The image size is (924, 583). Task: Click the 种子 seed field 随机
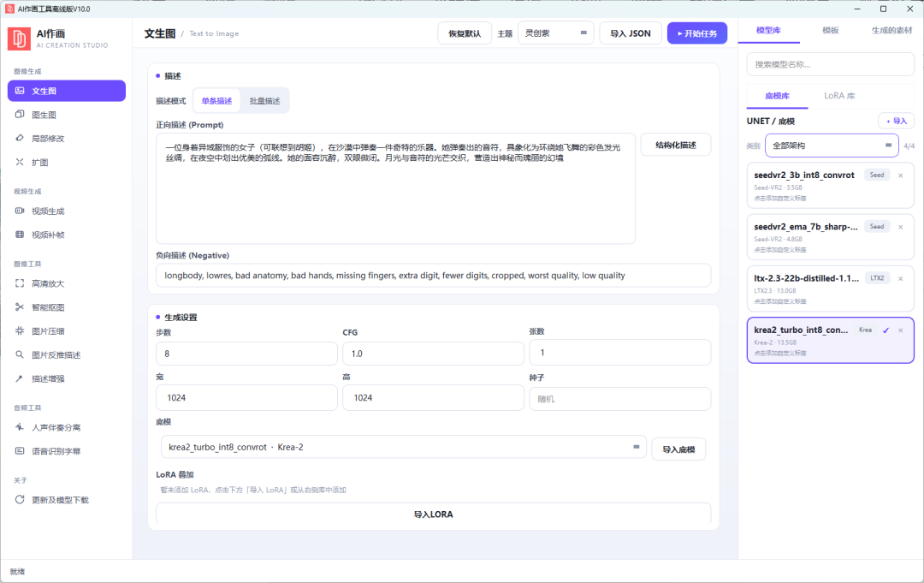pyautogui.click(x=620, y=399)
